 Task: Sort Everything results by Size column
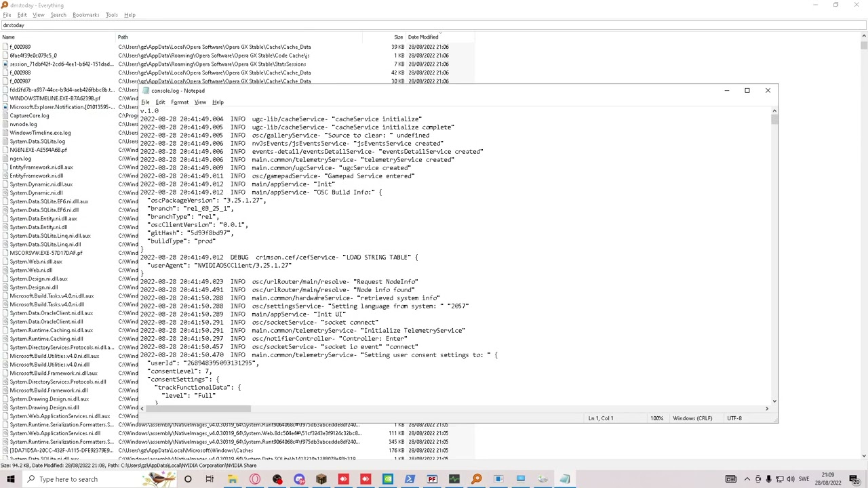point(386,37)
